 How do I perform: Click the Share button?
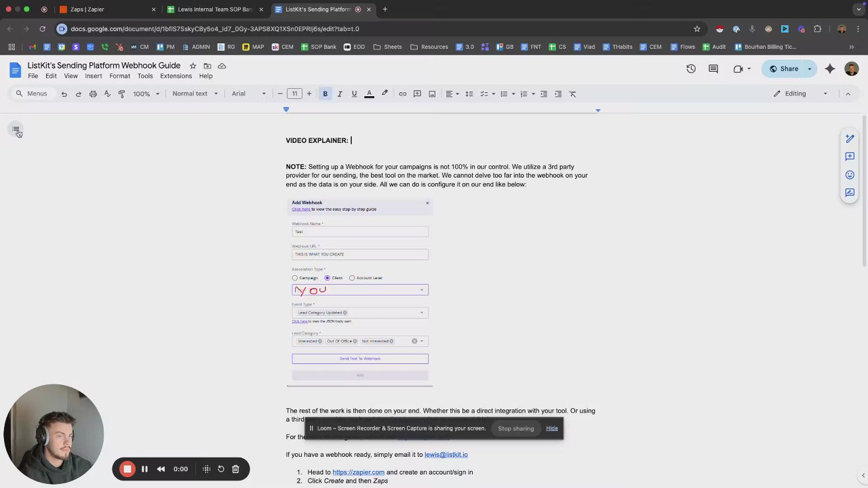[783, 68]
